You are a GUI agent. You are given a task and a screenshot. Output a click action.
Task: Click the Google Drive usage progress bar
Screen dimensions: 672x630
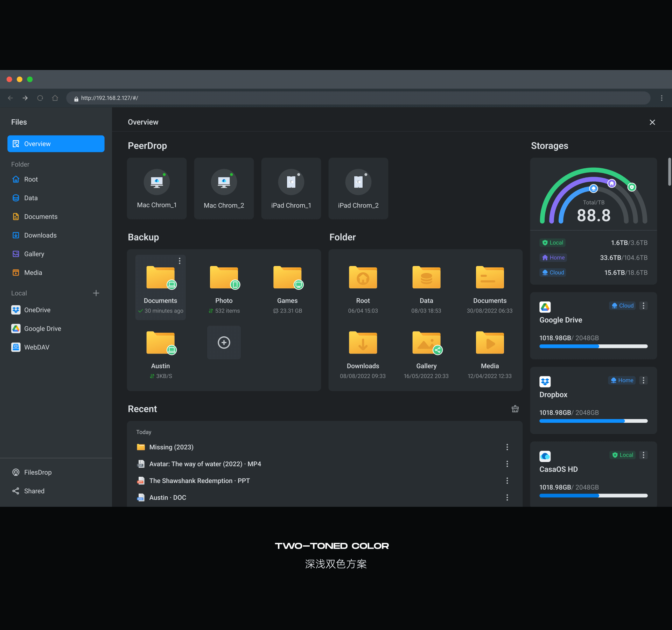tap(593, 346)
